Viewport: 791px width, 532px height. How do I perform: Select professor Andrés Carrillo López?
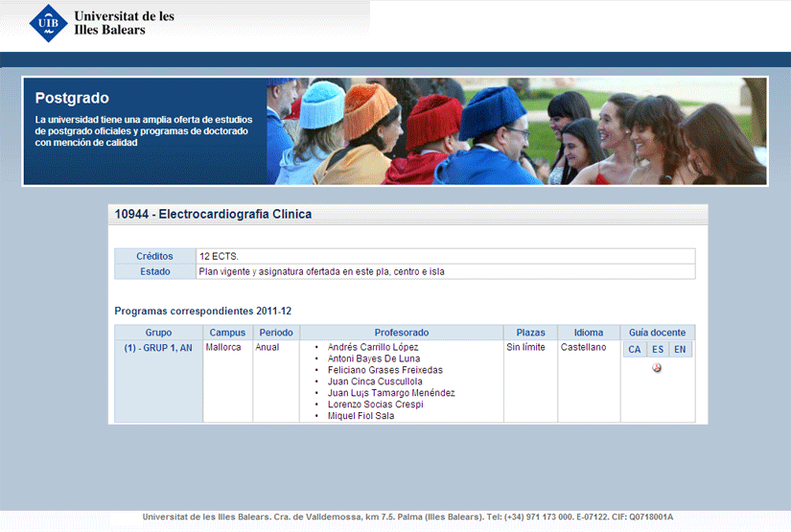click(x=373, y=347)
